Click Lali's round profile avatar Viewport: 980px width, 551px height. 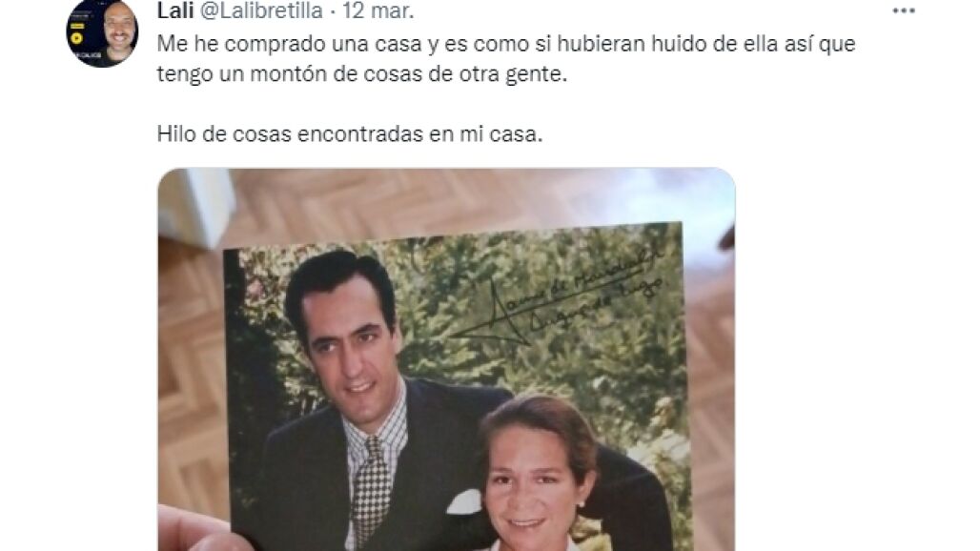[103, 31]
